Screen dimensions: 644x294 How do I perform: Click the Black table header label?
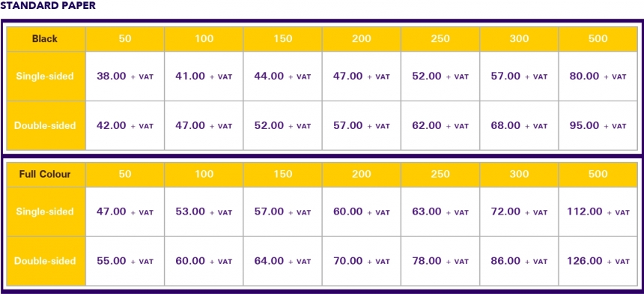point(45,39)
